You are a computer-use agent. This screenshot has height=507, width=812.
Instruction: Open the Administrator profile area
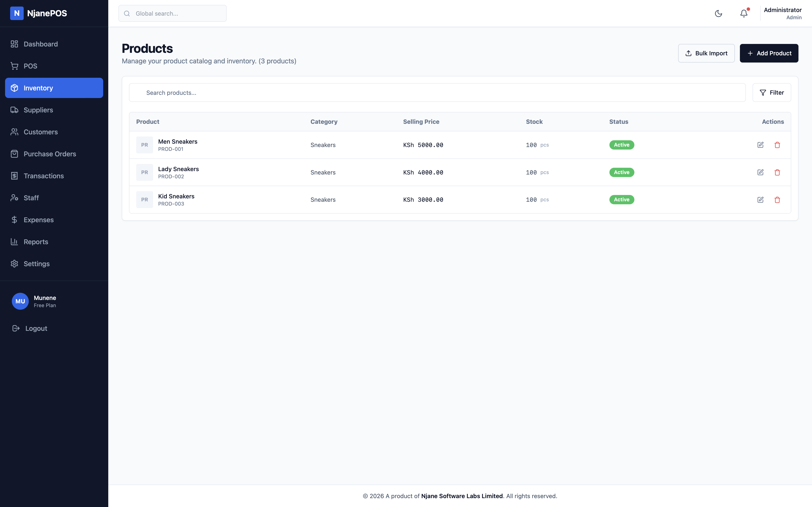coord(782,13)
